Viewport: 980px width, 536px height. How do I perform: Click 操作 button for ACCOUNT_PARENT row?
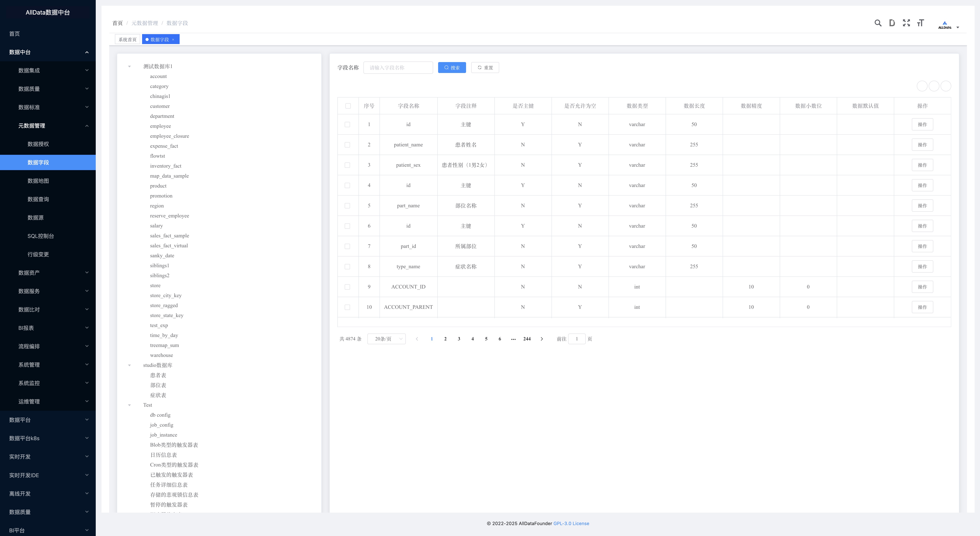point(922,307)
